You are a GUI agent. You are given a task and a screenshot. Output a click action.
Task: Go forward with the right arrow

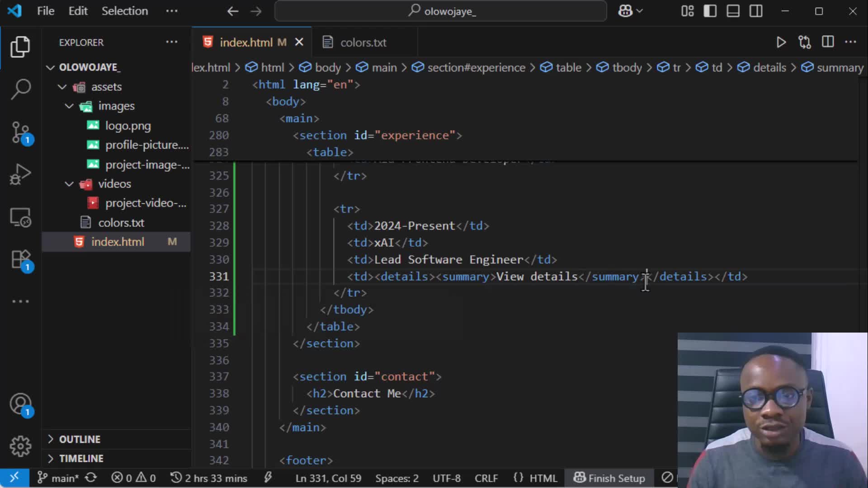(256, 11)
